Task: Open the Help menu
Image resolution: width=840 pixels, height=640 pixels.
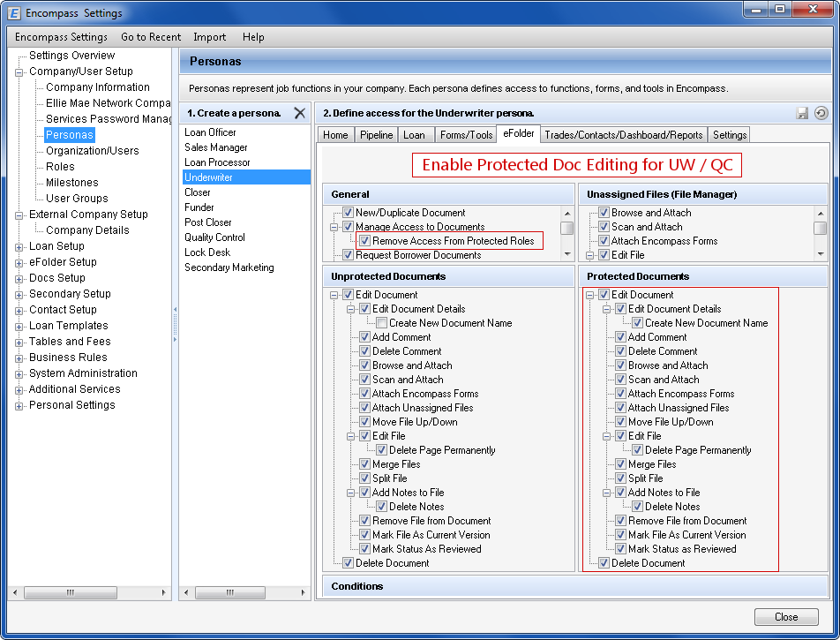Action: (x=253, y=37)
